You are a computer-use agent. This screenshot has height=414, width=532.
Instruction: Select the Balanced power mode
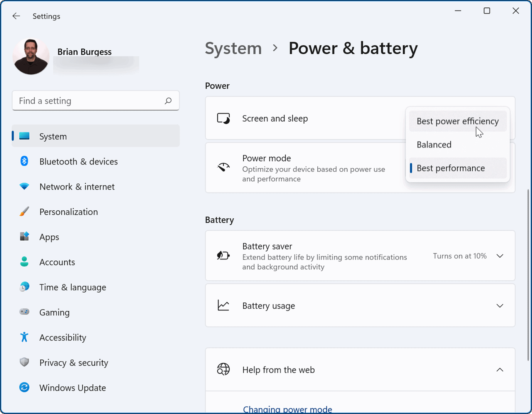pos(434,144)
